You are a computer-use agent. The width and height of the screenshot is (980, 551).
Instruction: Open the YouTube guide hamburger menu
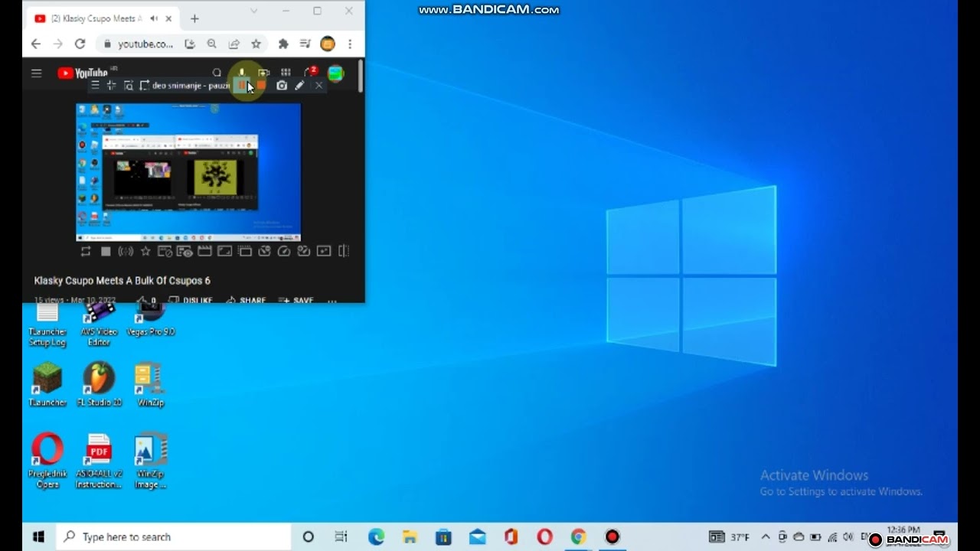click(36, 73)
